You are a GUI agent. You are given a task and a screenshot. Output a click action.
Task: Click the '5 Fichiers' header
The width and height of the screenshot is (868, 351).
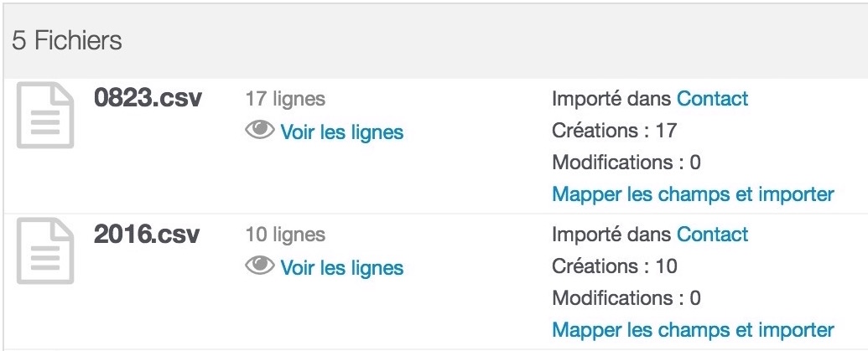pos(67,41)
